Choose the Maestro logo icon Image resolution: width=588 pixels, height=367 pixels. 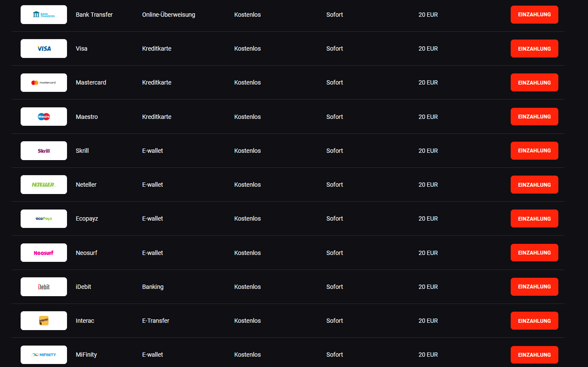pos(44,116)
